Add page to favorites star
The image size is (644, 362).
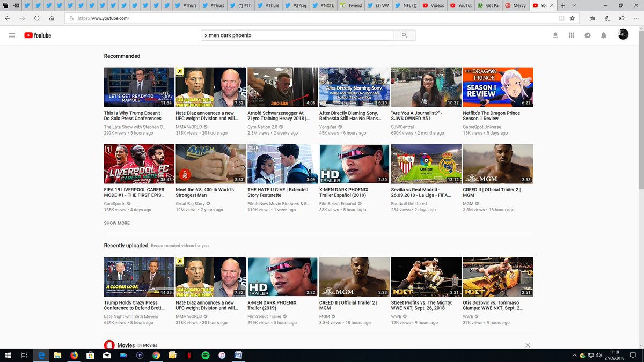click(572, 18)
